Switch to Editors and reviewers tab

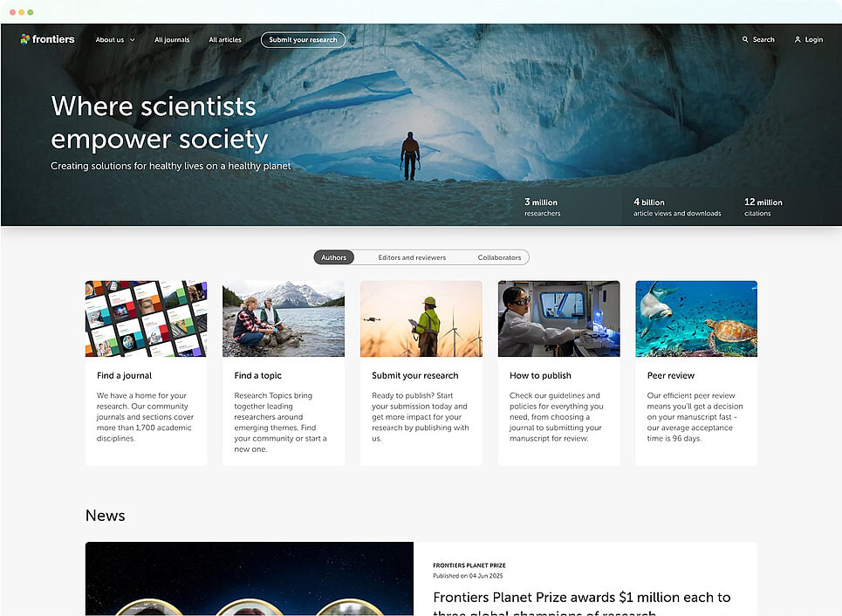412,257
